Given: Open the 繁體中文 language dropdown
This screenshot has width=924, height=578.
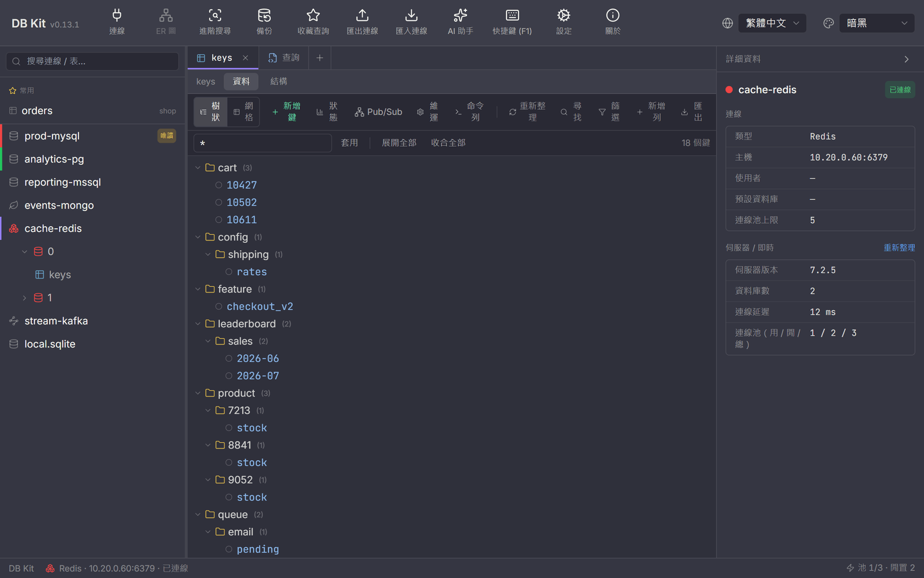Looking at the screenshot, I should point(772,23).
